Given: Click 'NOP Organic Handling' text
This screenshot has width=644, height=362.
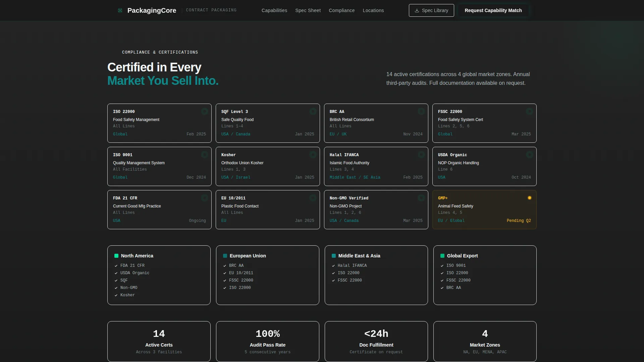Looking at the screenshot, I should pos(458,163).
